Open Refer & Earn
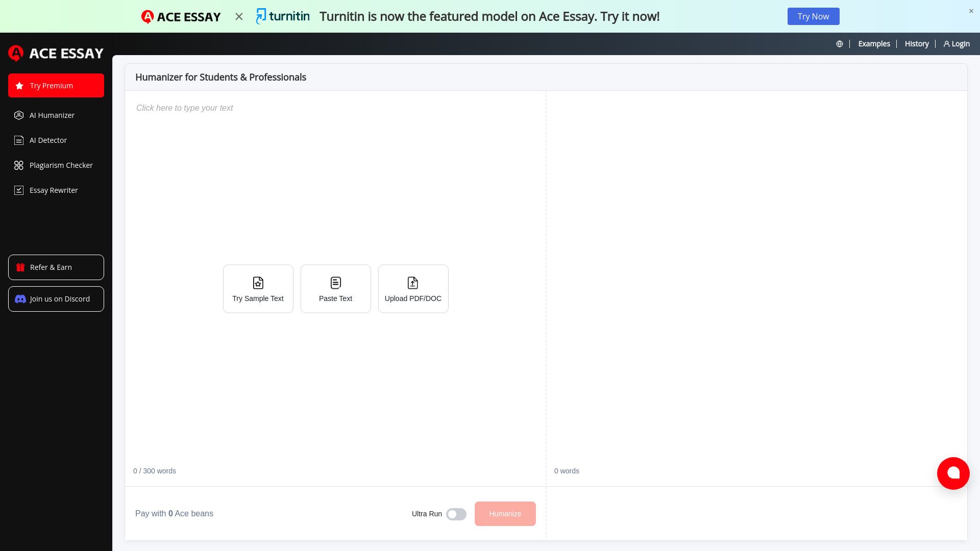 click(x=56, y=267)
